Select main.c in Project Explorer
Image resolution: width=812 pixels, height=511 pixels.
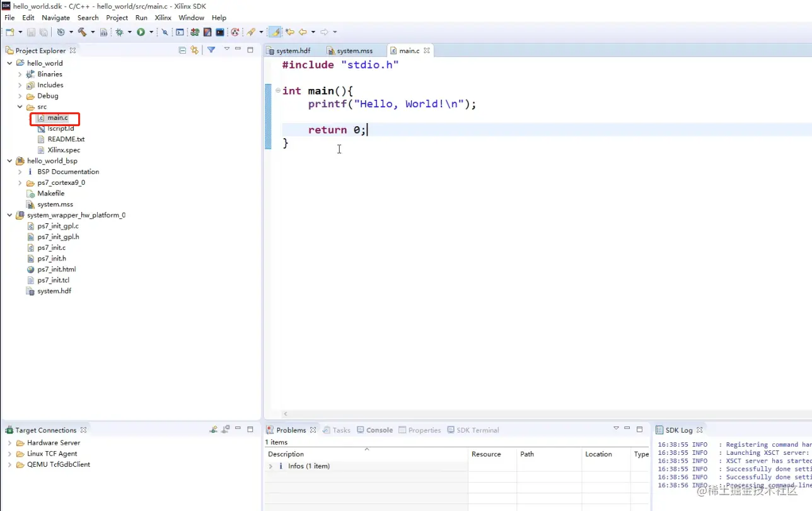(x=57, y=118)
